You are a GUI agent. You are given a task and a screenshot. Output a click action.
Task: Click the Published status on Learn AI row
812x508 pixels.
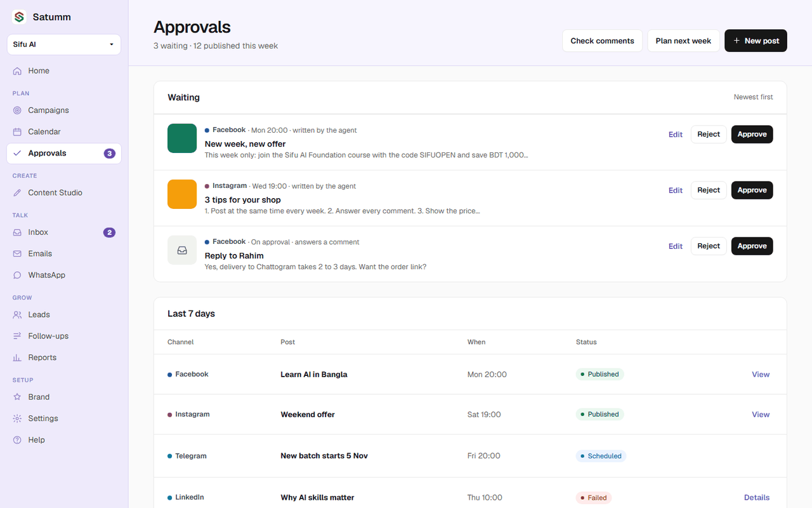599,375
